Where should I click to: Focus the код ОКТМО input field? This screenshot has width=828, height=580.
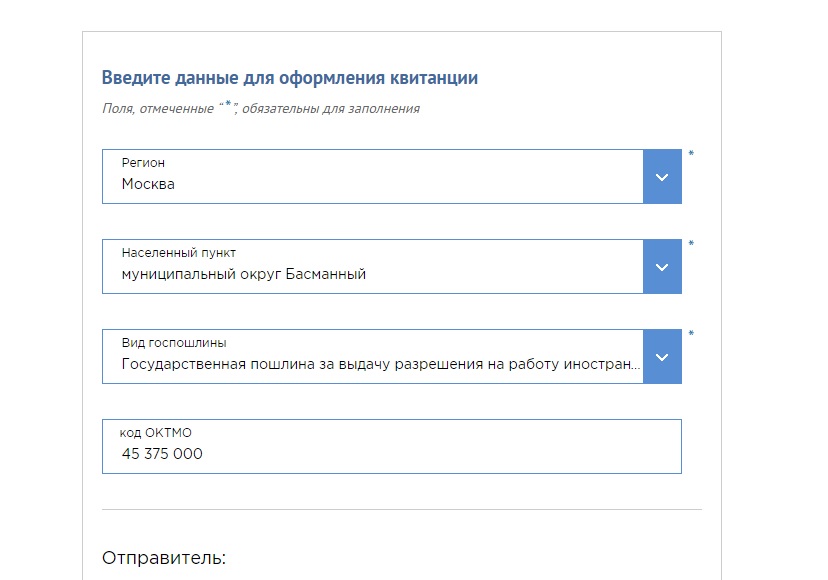[x=392, y=446]
